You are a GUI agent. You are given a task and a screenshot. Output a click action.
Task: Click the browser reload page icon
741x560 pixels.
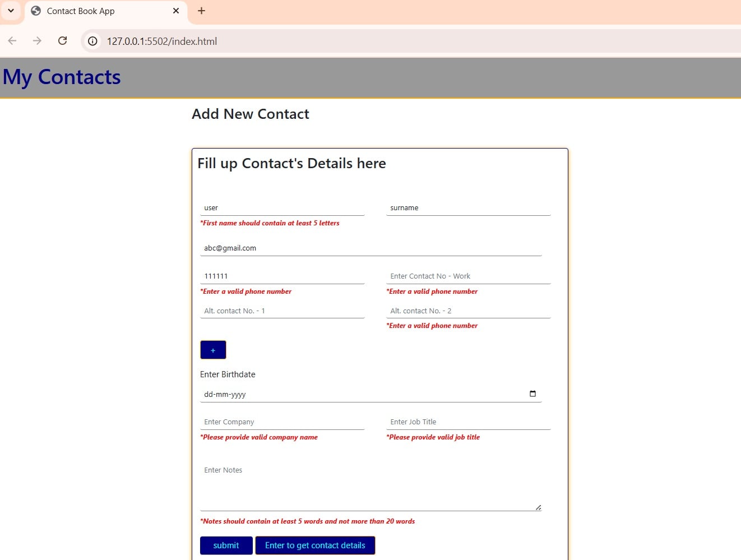[x=63, y=41]
